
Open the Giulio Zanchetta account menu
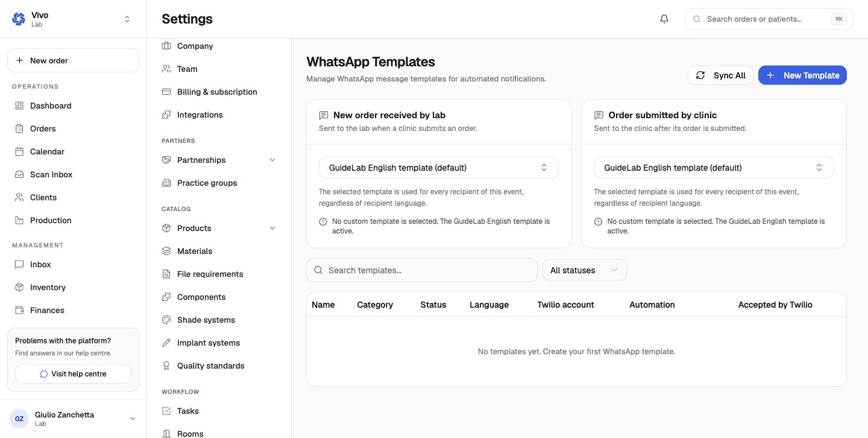pyautogui.click(x=73, y=419)
